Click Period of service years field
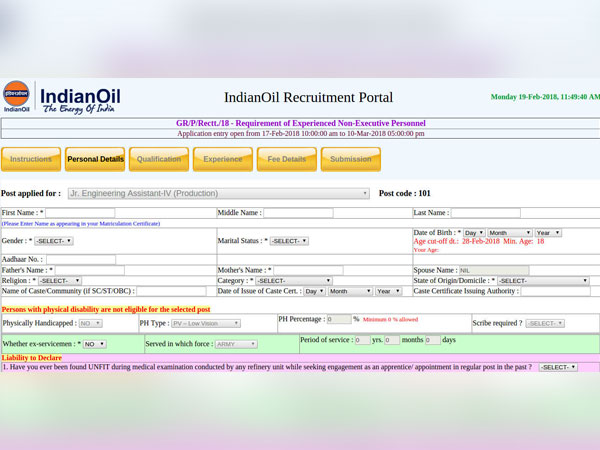The image size is (600, 450). tap(363, 340)
